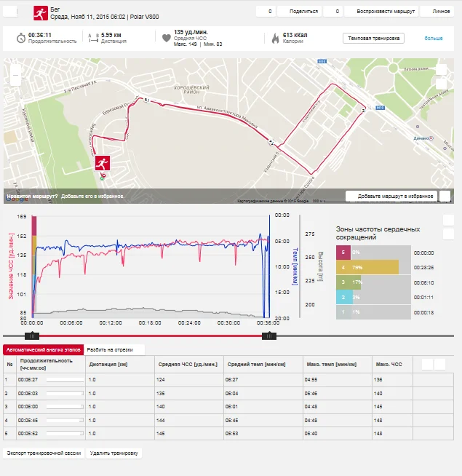
Task: Click the Значение ЧСС axis label
Action: [11, 266]
